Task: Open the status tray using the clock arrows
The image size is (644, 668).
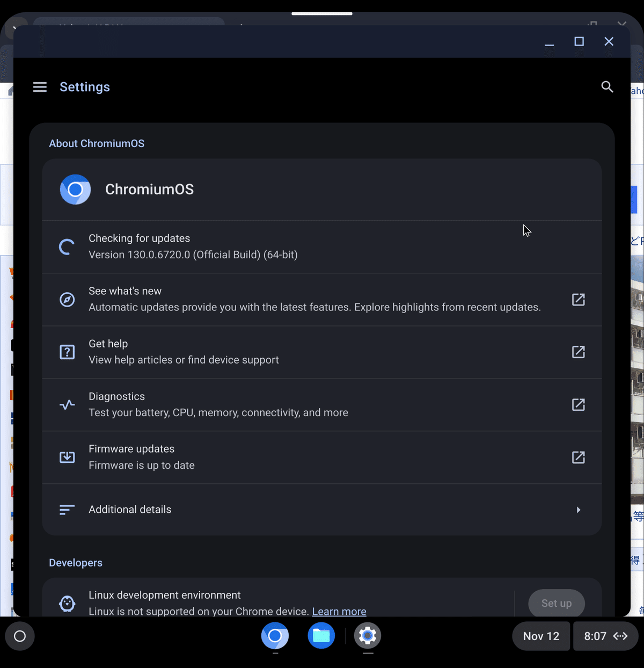Action: [620, 636]
